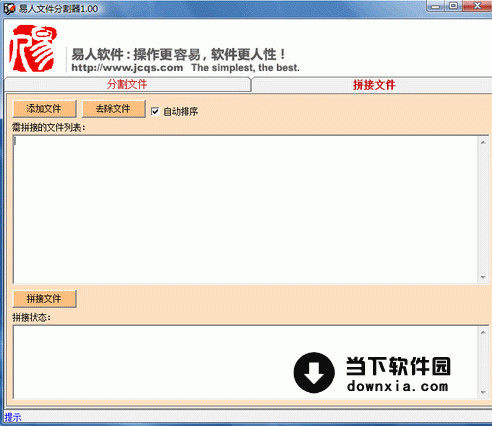Focus the file list text area
Image resolution: width=492 pixels, height=426 pixels.
pyautogui.click(x=245, y=210)
